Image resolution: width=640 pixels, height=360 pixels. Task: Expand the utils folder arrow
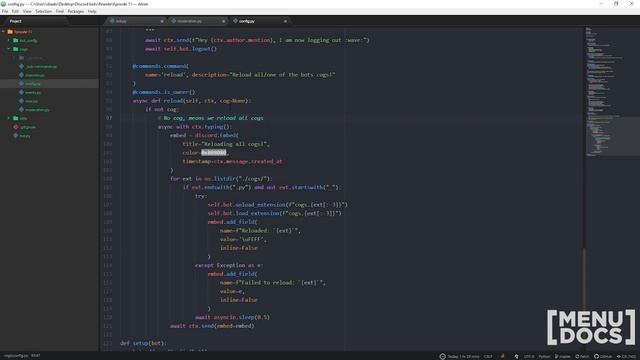[x=9, y=118]
